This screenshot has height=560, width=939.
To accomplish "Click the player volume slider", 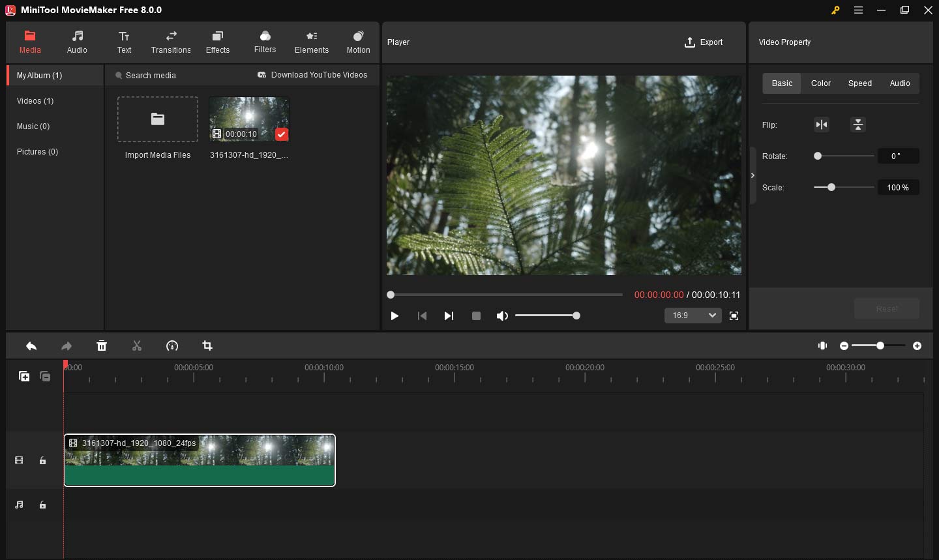I will [547, 316].
